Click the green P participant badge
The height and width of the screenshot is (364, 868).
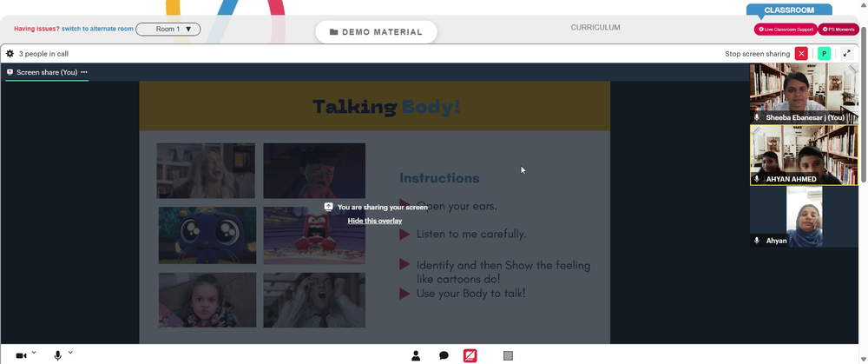click(825, 54)
